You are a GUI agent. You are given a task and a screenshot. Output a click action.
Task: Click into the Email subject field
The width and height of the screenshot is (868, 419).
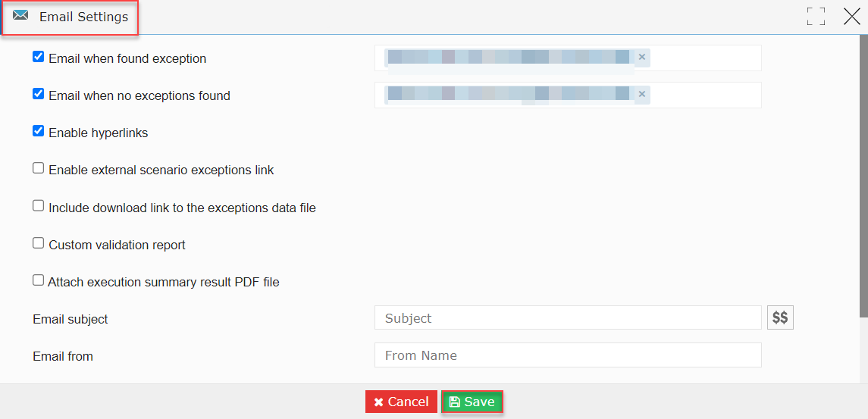tap(568, 317)
